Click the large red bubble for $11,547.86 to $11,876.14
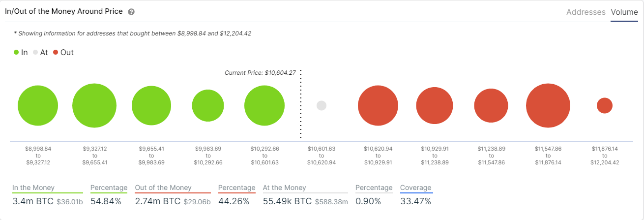 coord(548,106)
